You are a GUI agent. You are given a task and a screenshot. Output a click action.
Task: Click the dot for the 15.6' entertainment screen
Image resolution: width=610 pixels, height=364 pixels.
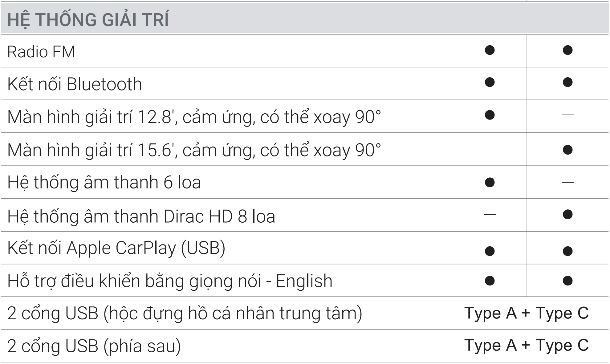[567, 150]
